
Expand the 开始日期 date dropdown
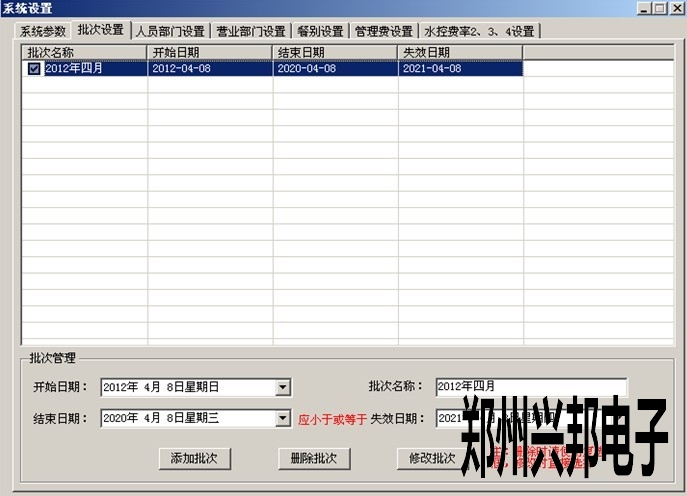[283, 387]
